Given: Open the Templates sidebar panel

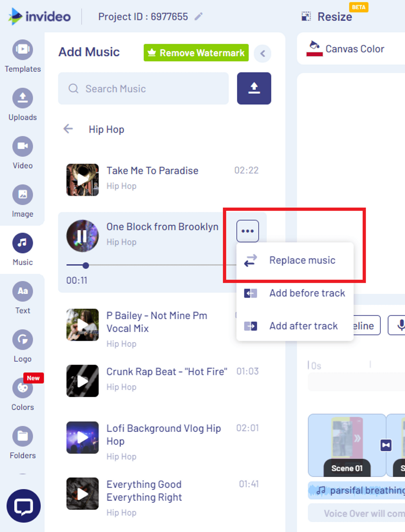Looking at the screenshot, I should click(x=23, y=56).
